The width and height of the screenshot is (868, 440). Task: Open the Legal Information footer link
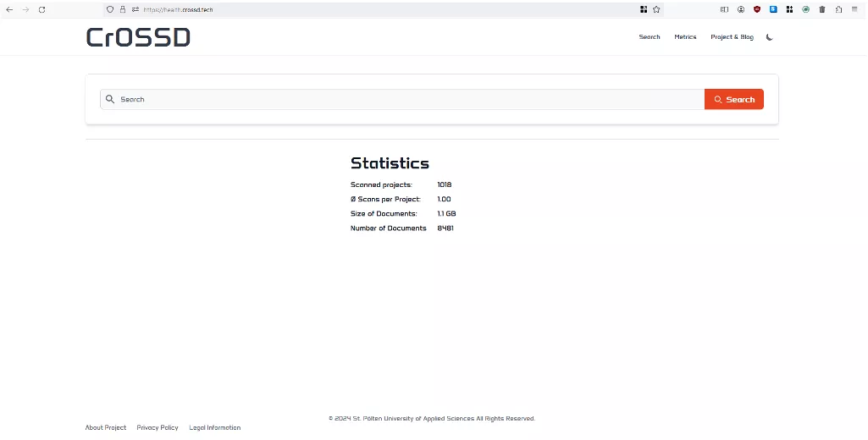click(214, 427)
